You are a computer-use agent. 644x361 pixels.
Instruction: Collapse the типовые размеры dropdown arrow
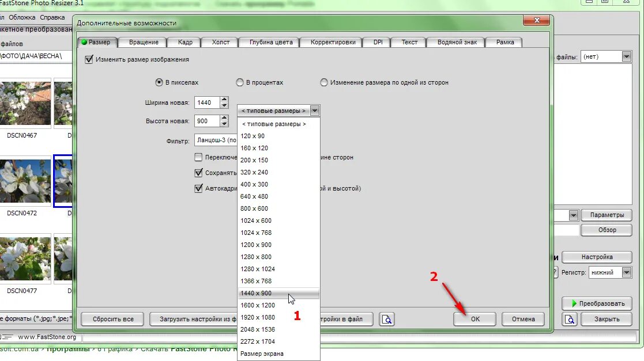click(315, 111)
